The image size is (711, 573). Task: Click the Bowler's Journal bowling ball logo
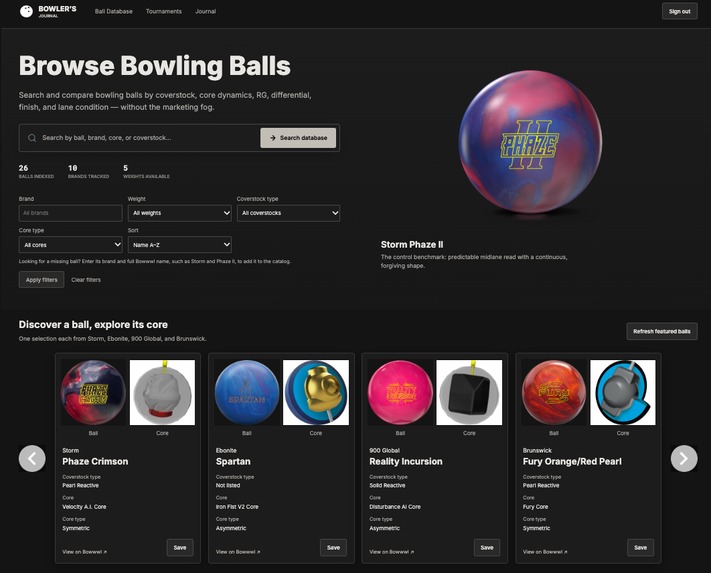tap(26, 11)
